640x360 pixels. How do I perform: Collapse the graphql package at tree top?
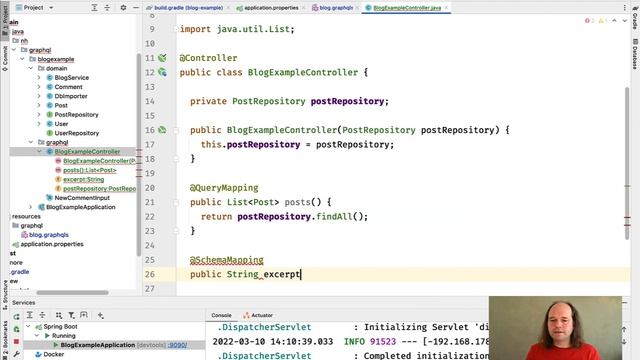pyautogui.click(x=14, y=50)
